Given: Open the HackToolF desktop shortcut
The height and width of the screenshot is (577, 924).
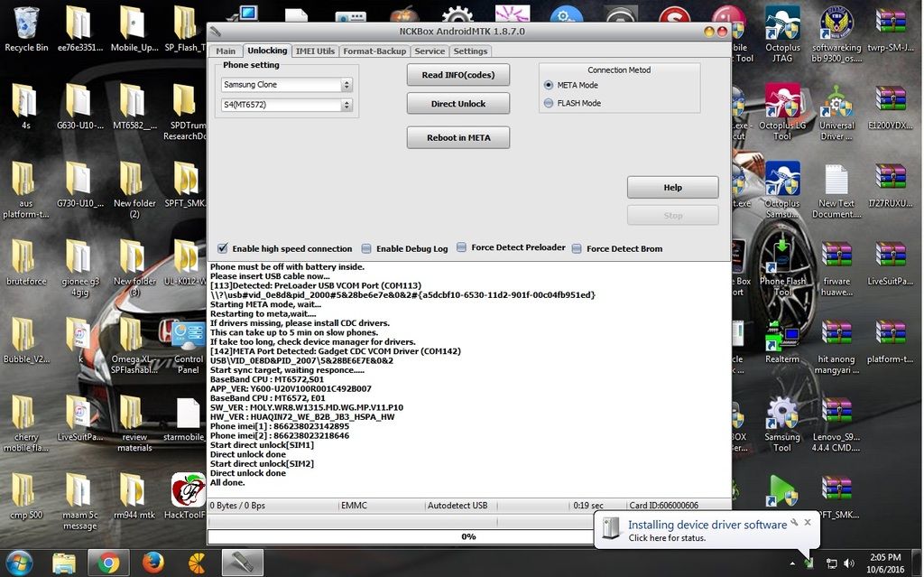Looking at the screenshot, I should click(187, 495).
